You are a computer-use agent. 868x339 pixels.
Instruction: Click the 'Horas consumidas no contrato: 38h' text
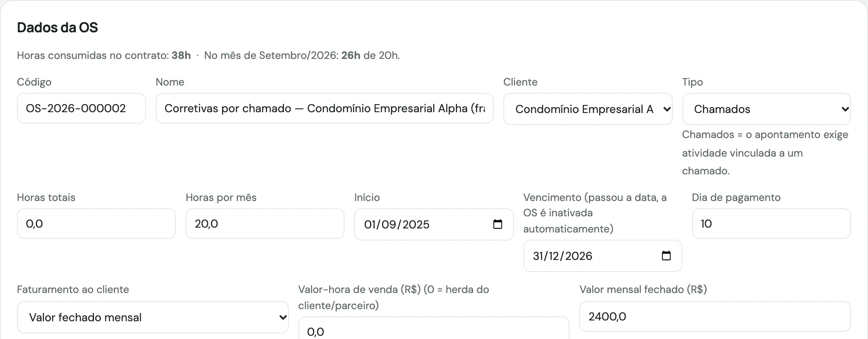104,55
